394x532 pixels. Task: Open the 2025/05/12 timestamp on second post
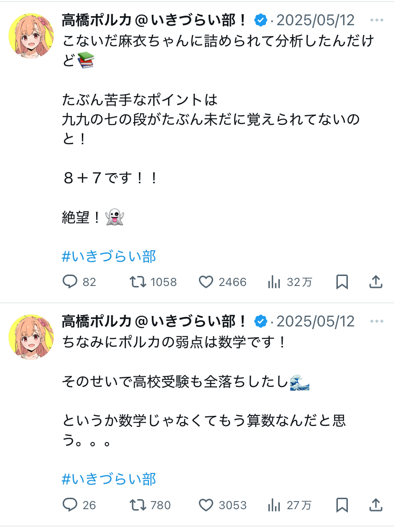[315, 322]
